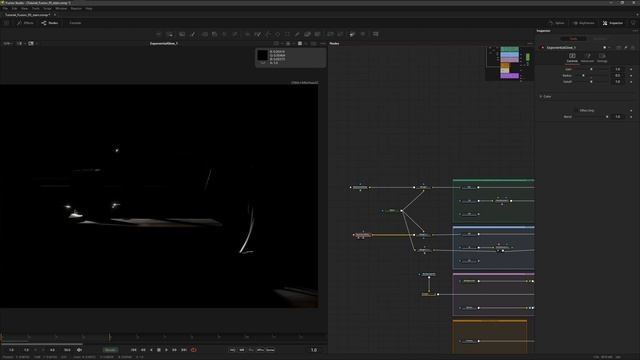640x360 pixels.
Task: Add a Text+ tool from toolbar
Action: pyautogui.click(x=182, y=34)
